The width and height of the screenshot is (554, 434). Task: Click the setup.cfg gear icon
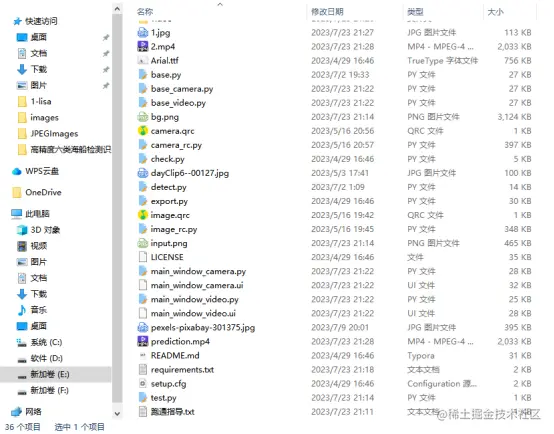142,383
